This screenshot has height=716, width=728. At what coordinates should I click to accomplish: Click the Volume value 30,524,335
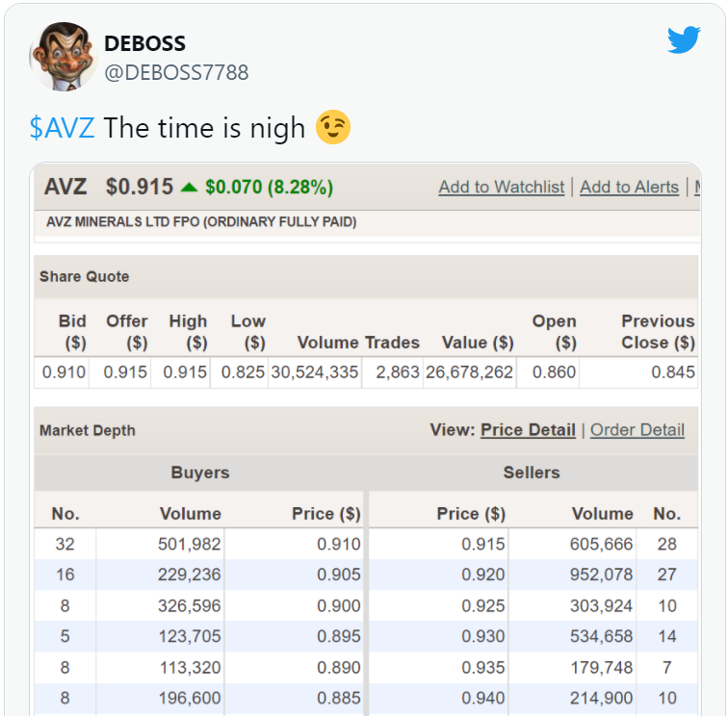[x=314, y=372]
